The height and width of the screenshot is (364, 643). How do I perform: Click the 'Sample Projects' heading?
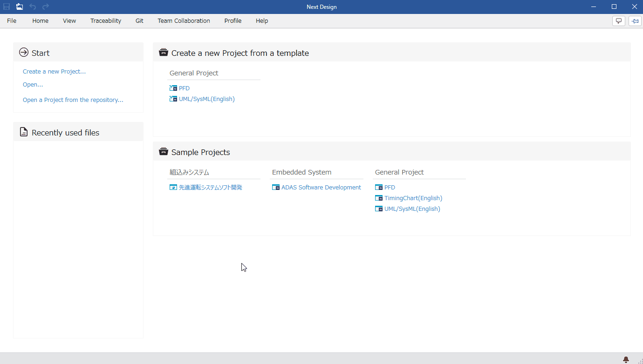tap(201, 152)
